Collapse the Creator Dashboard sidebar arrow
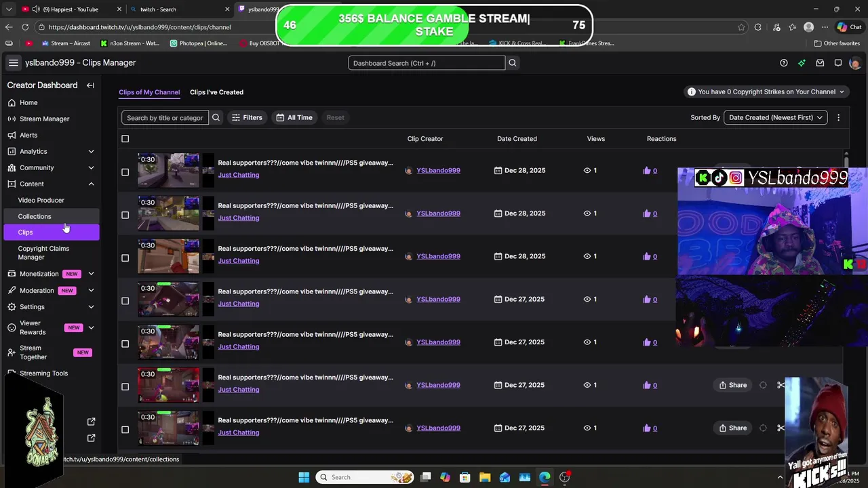The image size is (868, 488). [x=90, y=85]
